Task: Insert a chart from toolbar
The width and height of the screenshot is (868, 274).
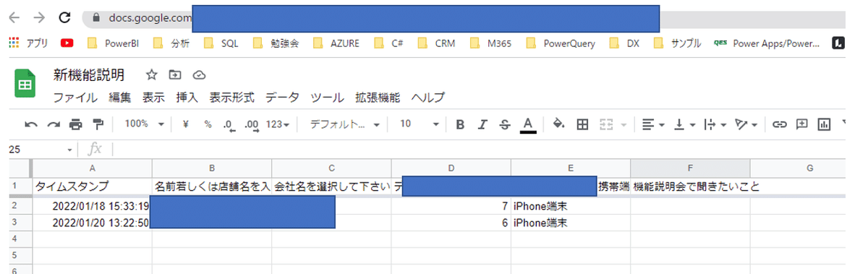Action: [x=823, y=124]
